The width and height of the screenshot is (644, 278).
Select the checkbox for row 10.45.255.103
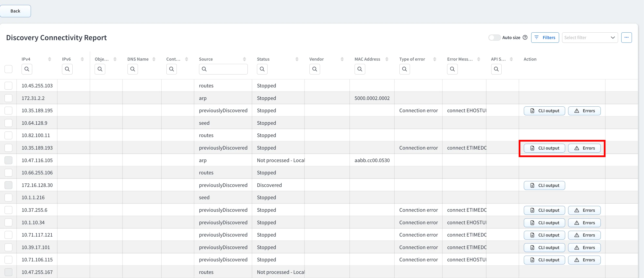coord(8,86)
